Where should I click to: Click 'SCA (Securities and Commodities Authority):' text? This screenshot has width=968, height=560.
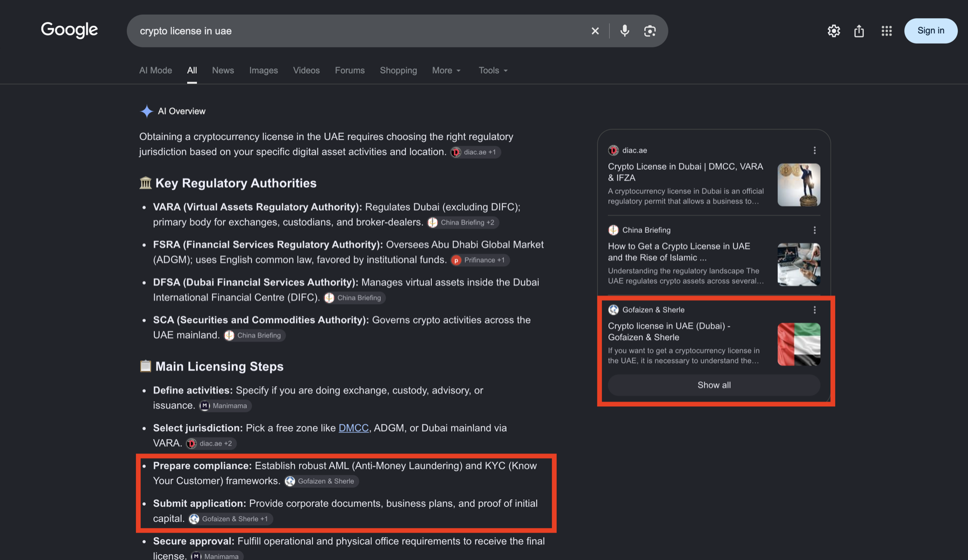coord(261,320)
